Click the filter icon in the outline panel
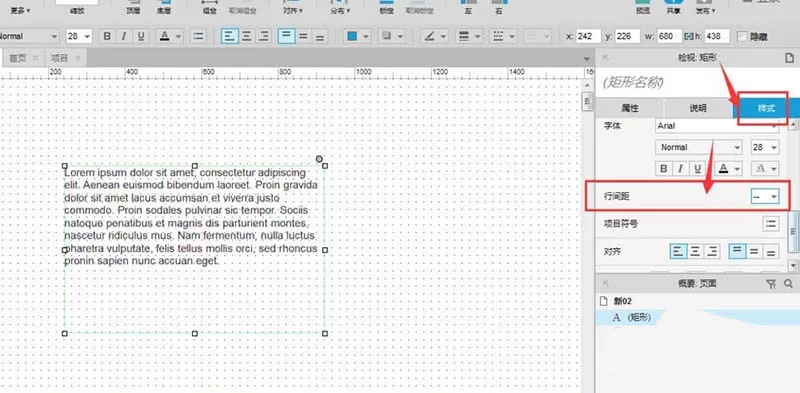The image size is (800, 393). 771,284
